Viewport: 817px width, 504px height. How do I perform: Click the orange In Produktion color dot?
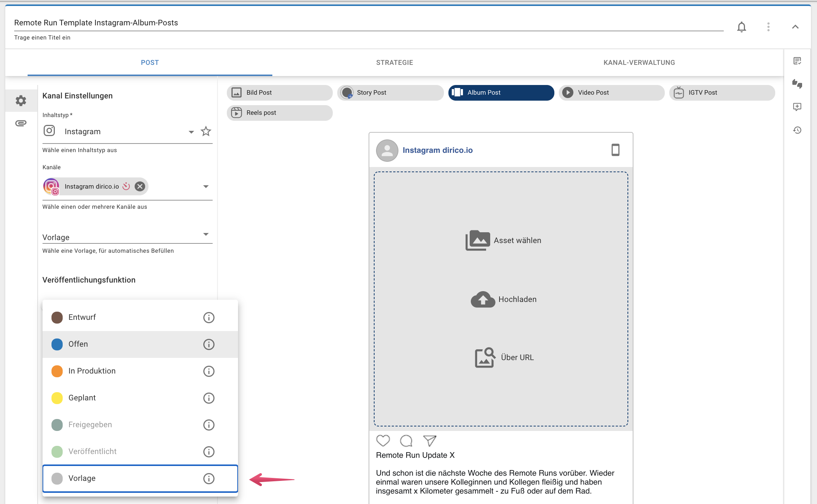pos(57,371)
